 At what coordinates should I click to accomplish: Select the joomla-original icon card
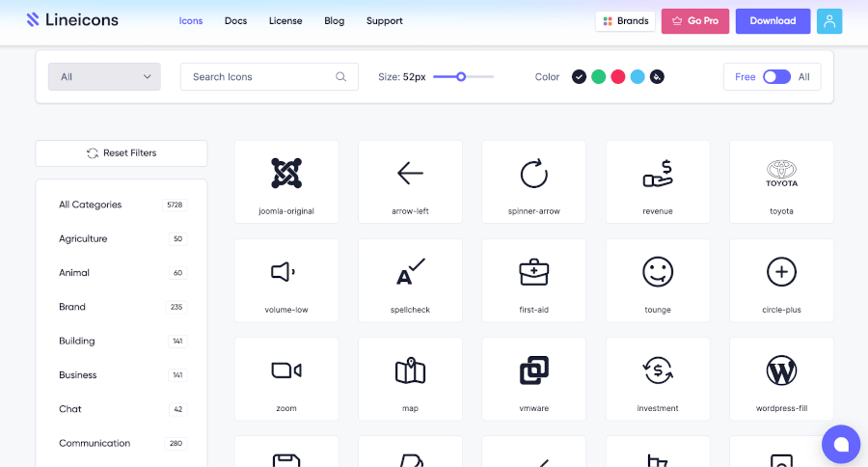click(x=286, y=181)
